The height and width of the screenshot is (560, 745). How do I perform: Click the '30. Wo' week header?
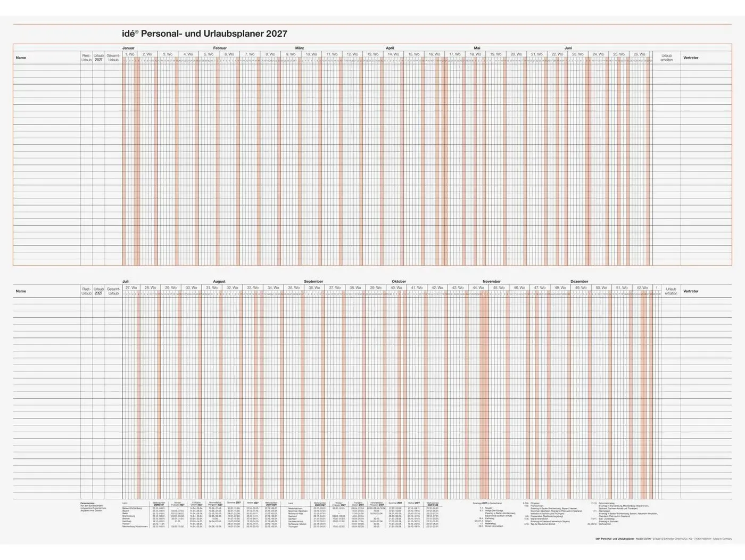click(x=191, y=287)
